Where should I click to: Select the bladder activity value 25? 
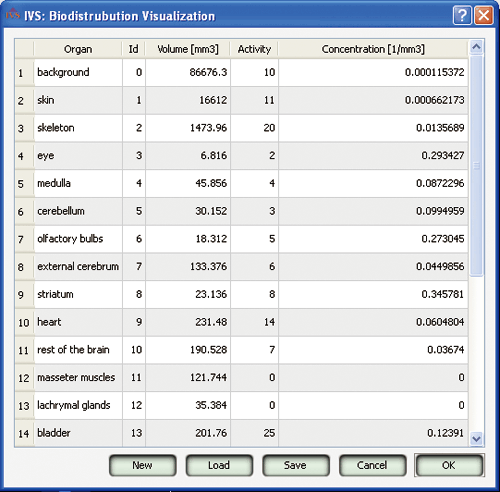255,433
